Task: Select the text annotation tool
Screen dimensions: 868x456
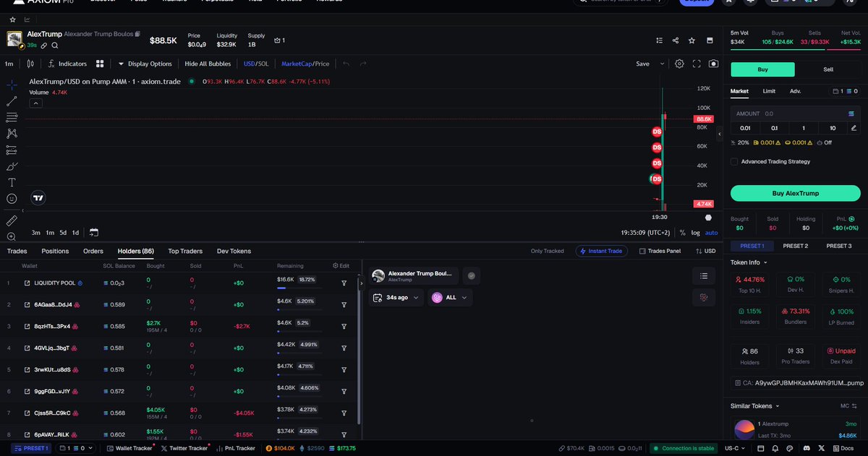Action: (x=12, y=182)
